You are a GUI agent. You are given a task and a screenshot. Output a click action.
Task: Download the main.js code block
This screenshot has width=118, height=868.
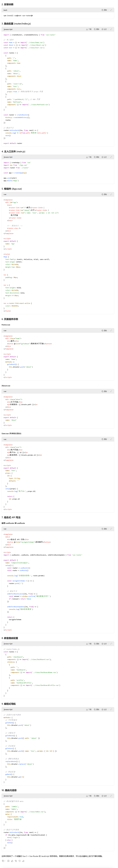click(89, 157)
